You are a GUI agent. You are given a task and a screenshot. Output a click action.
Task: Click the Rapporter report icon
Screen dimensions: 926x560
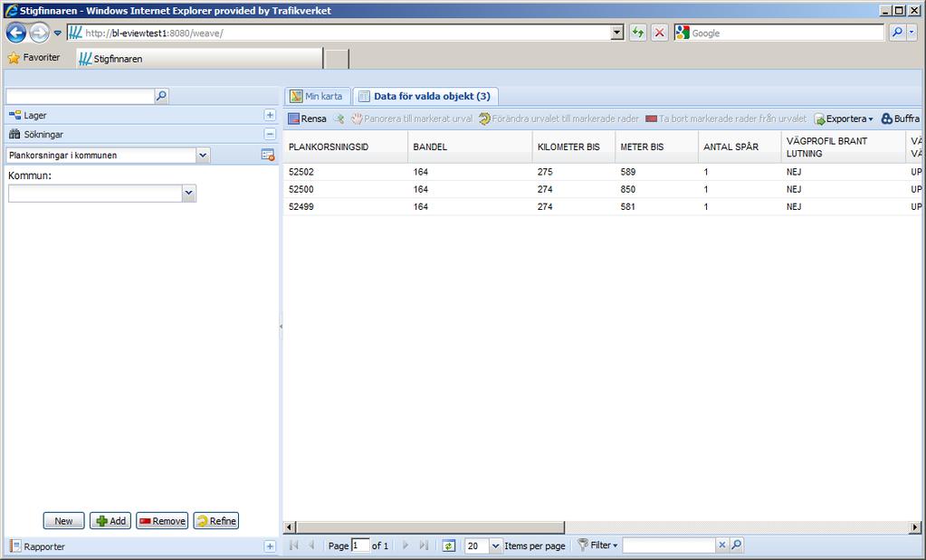click(x=15, y=546)
